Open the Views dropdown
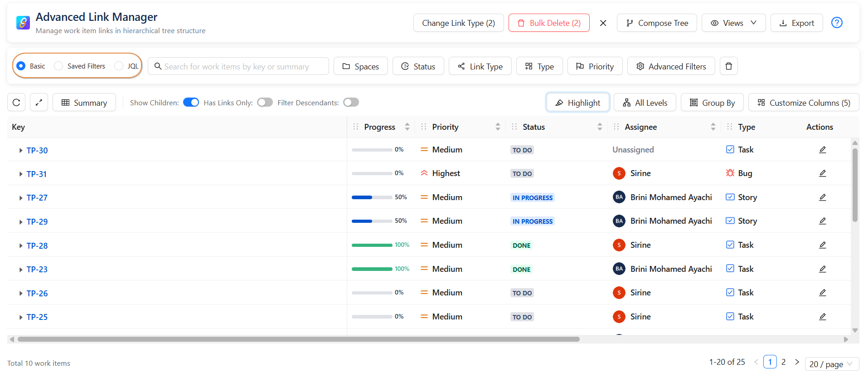This screenshot has height=378, width=868. pyautogui.click(x=733, y=23)
